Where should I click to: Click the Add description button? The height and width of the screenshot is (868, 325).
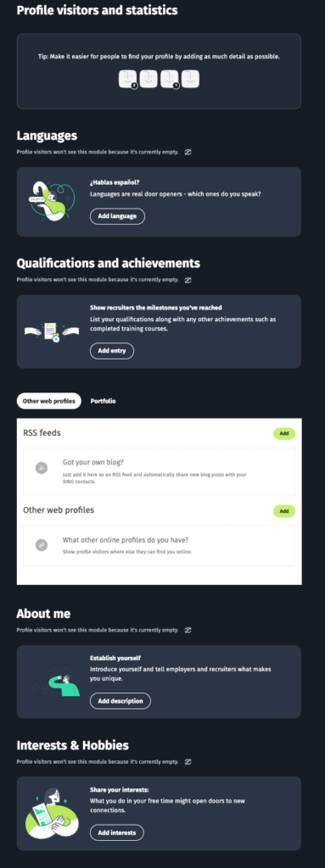[x=120, y=701]
